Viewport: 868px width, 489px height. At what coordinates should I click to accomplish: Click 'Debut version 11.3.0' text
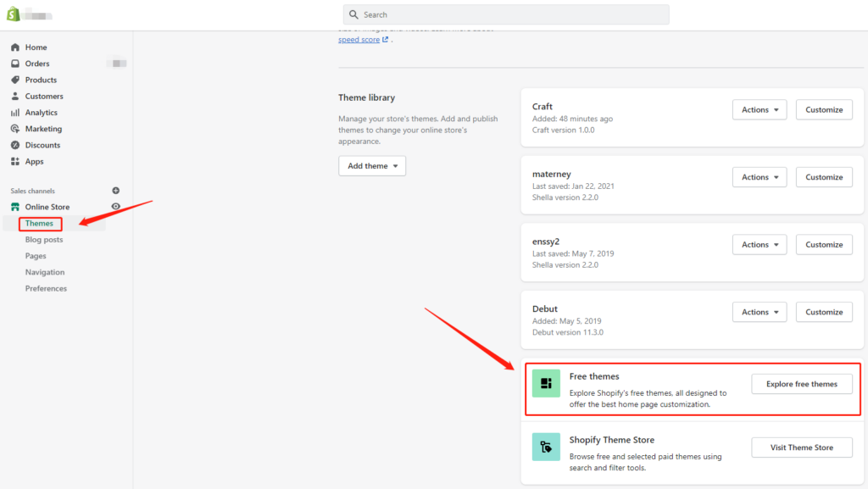click(x=567, y=332)
